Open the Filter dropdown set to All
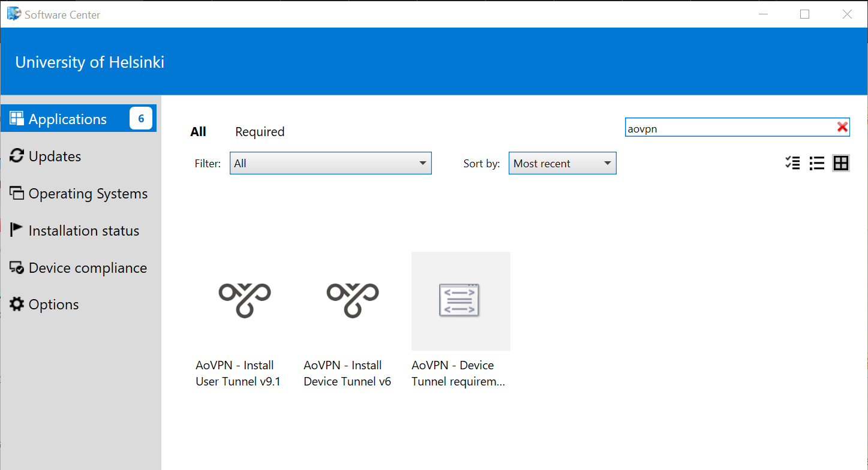The width and height of the screenshot is (868, 470). [331, 163]
